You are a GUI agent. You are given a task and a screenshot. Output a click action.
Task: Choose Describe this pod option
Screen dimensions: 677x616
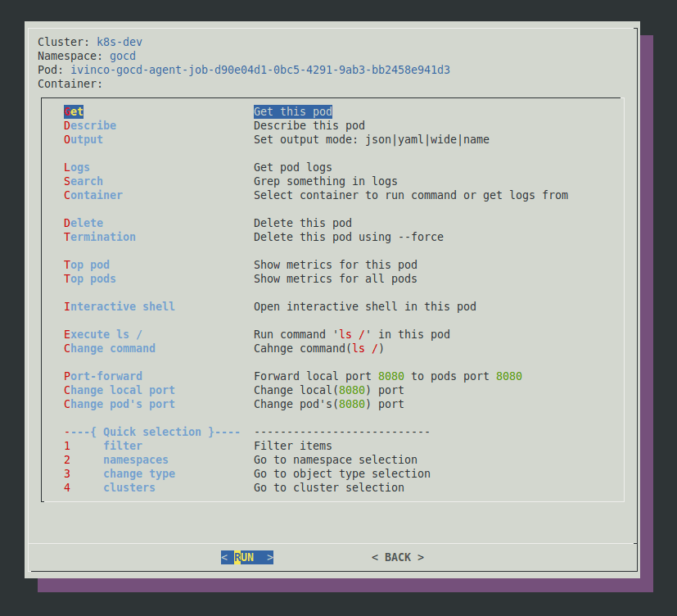90,125
